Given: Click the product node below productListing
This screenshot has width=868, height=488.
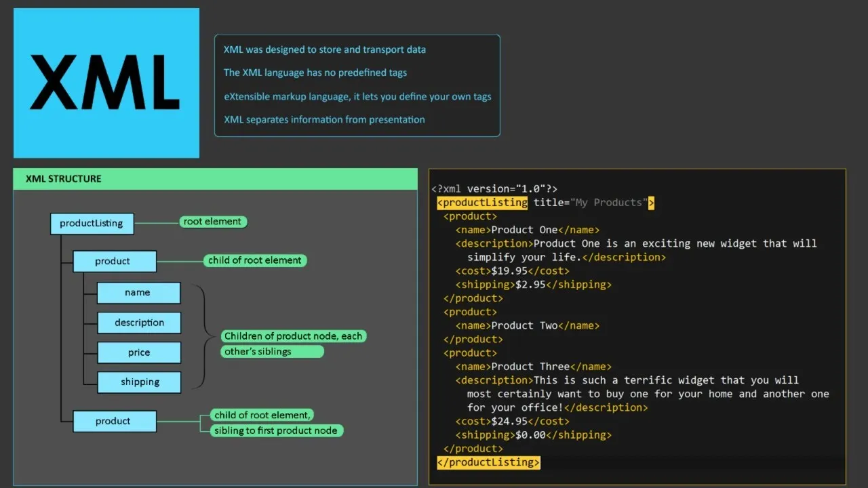Looking at the screenshot, I should coord(113,261).
